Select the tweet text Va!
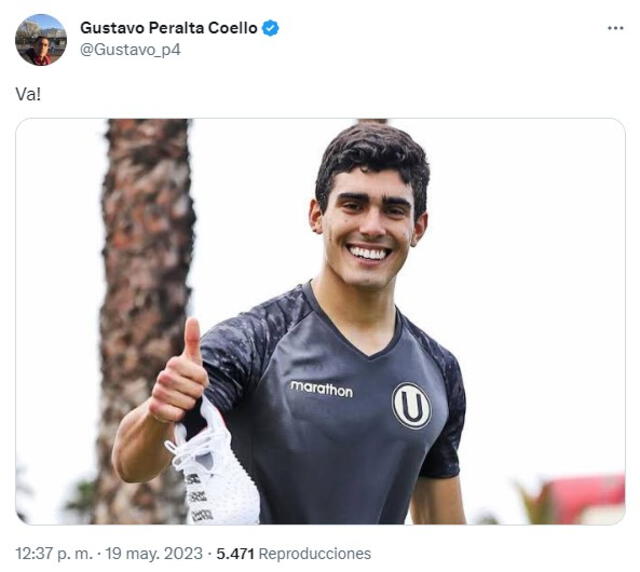This screenshot has width=640, height=572. point(28,94)
